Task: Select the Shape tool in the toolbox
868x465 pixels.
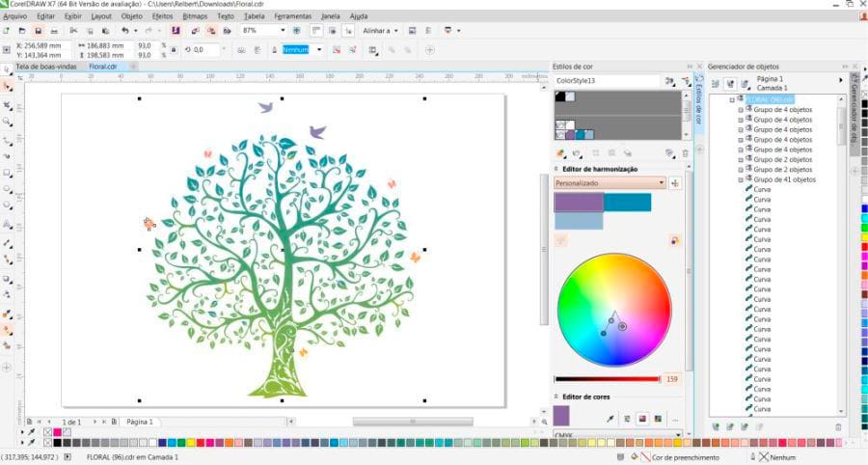Action: coord(7,87)
